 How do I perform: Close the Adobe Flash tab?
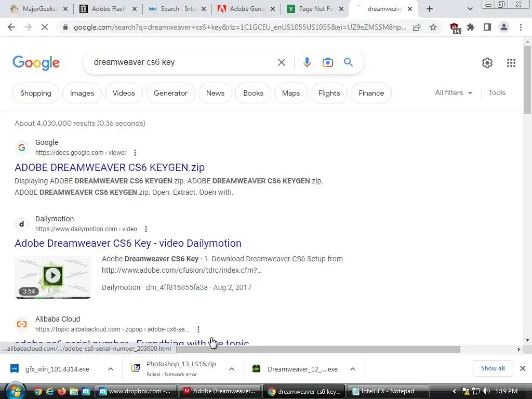(135, 9)
